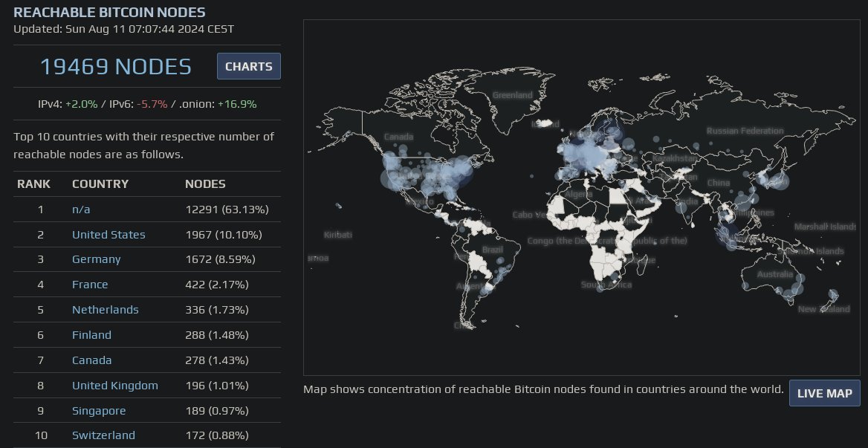Screen dimensions: 868x448
Task: Click the 1672 (8.59%) cell
Action: 220,259
